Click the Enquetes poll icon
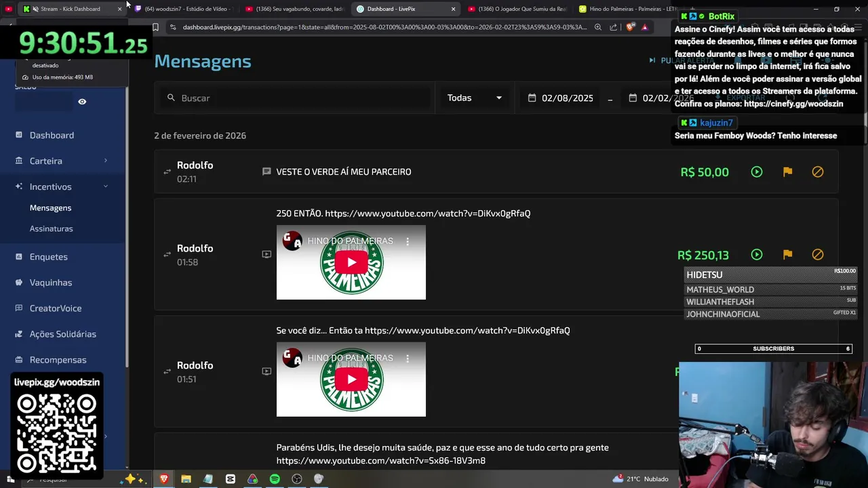 point(19,256)
